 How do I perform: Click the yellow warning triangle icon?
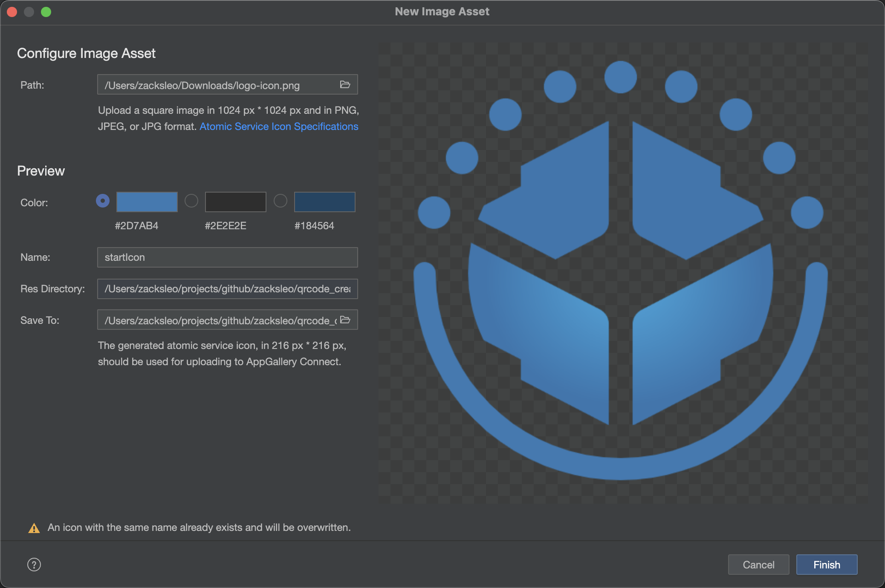point(34,528)
